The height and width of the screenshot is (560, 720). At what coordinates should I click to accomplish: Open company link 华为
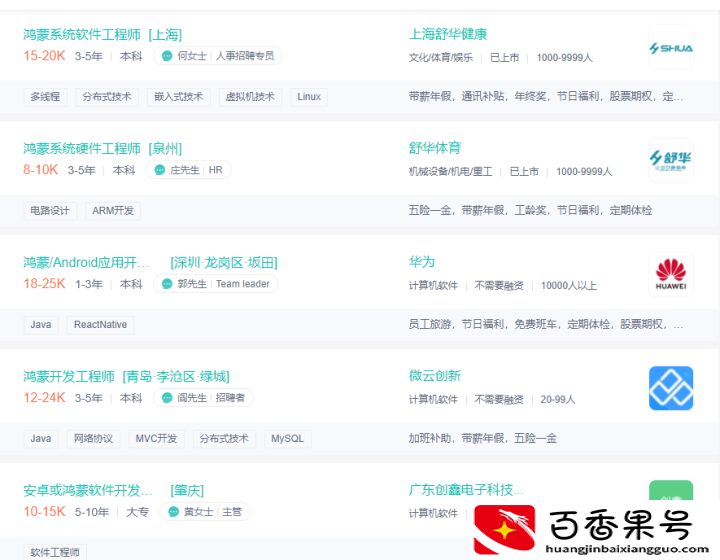pyautogui.click(x=422, y=262)
